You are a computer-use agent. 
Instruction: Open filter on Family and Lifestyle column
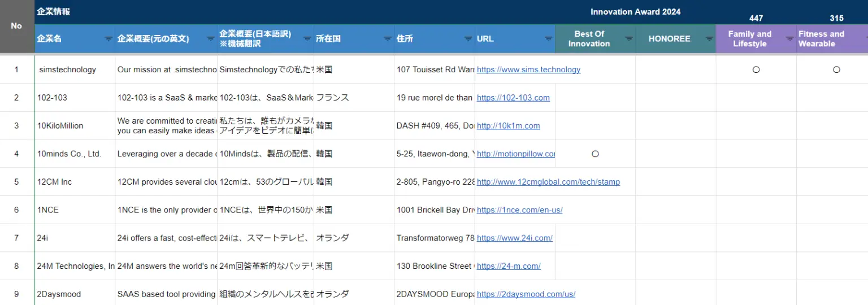[x=789, y=39]
